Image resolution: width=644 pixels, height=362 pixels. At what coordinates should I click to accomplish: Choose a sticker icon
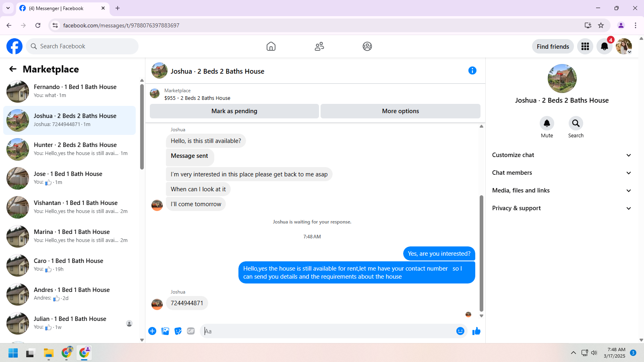tap(178, 331)
